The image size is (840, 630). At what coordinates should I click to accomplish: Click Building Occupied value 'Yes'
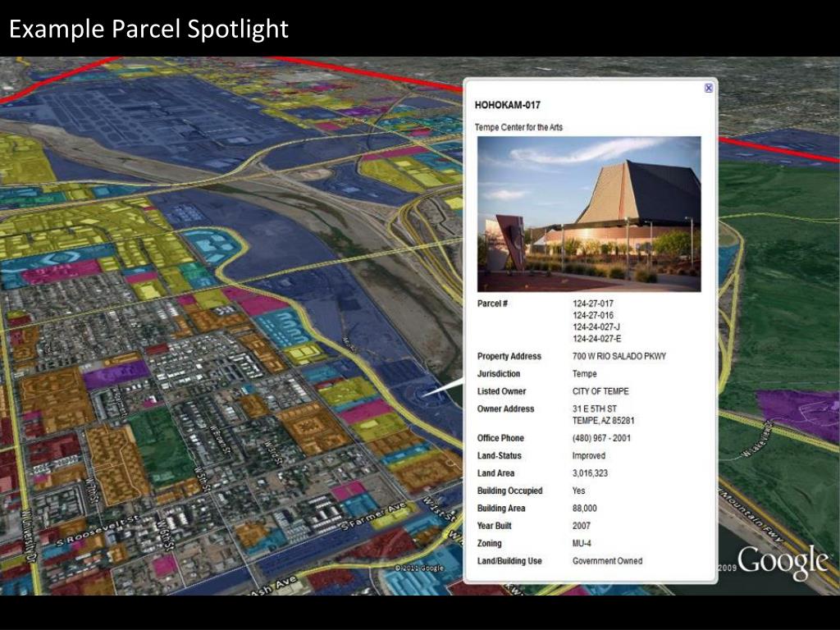coord(578,491)
